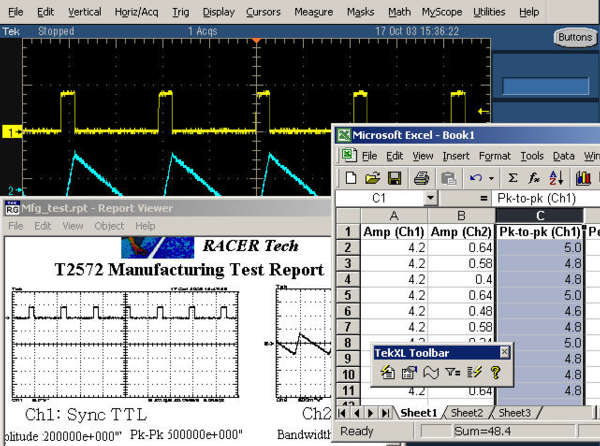Click the Paste Function fx icon

tap(534, 178)
